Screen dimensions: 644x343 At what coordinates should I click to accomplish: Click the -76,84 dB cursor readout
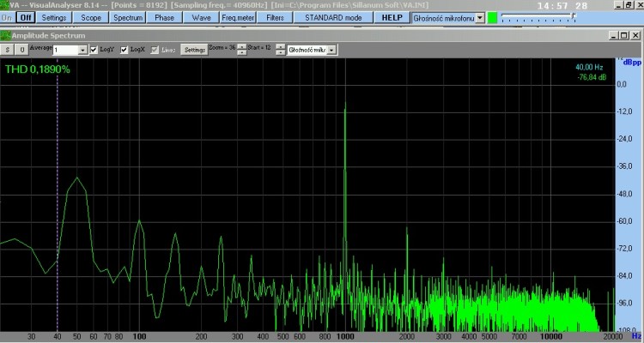point(592,77)
